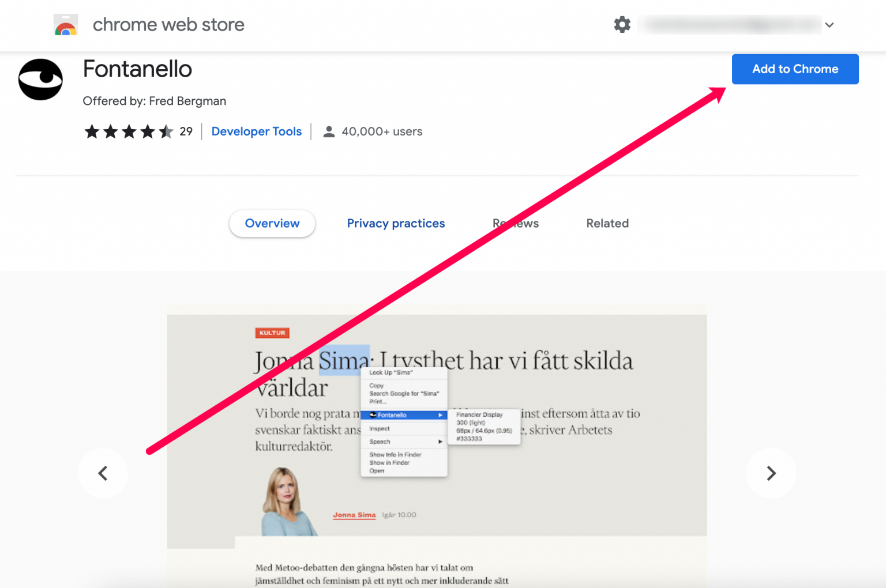Image resolution: width=886 pixels, height=588 pixels.
Task: Expand the account dropdown chevron
Action: (x=829, y=25)
